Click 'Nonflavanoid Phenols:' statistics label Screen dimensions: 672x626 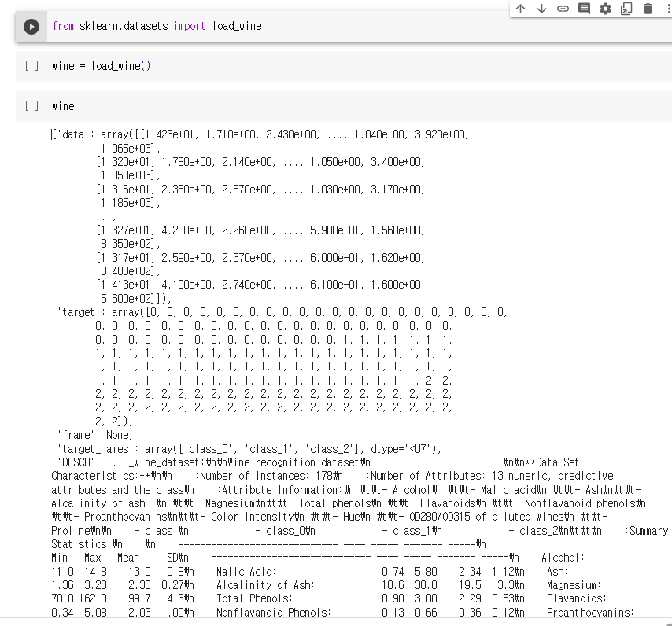coord(274,613)
